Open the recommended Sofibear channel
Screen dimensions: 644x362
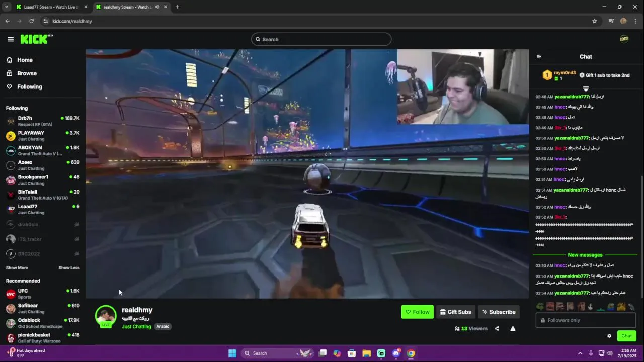click(x=43, y=308)
